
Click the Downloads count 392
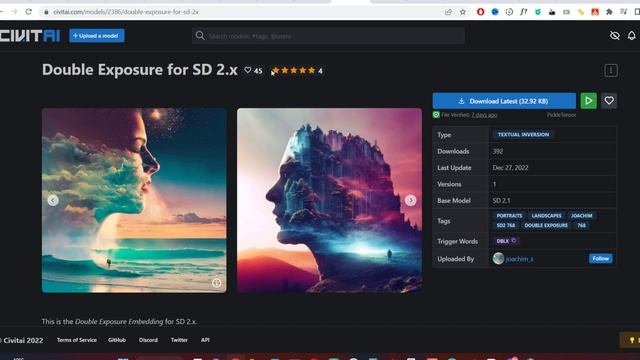pyautogui.click(x=498, y=151)
